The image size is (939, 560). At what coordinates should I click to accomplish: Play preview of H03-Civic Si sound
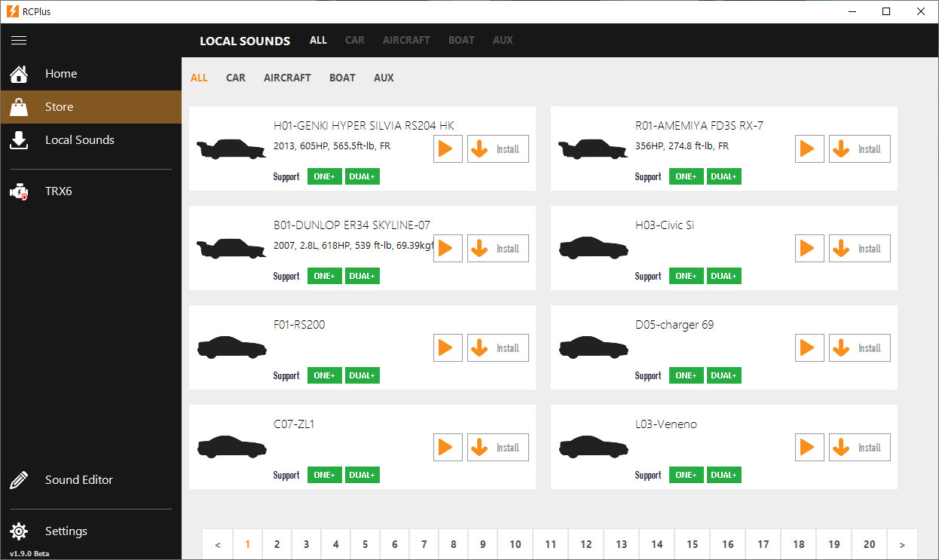[x=809, y=249]
